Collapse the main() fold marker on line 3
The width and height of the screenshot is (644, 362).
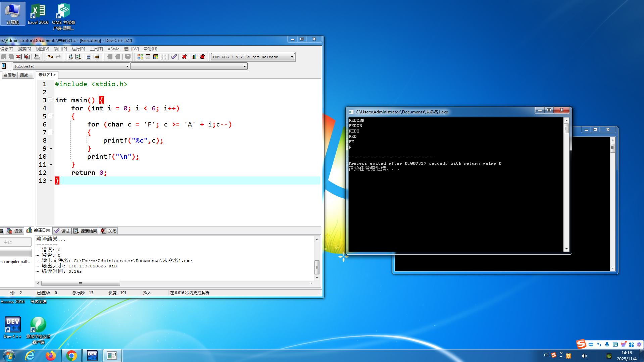coord(50,100)
